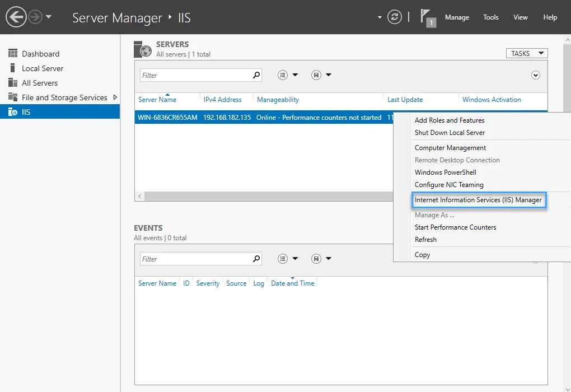Click the servers list horizontal scrollbar
This screenshot has height=392, width=571.
pyautogui.click(x=263, y=197)
